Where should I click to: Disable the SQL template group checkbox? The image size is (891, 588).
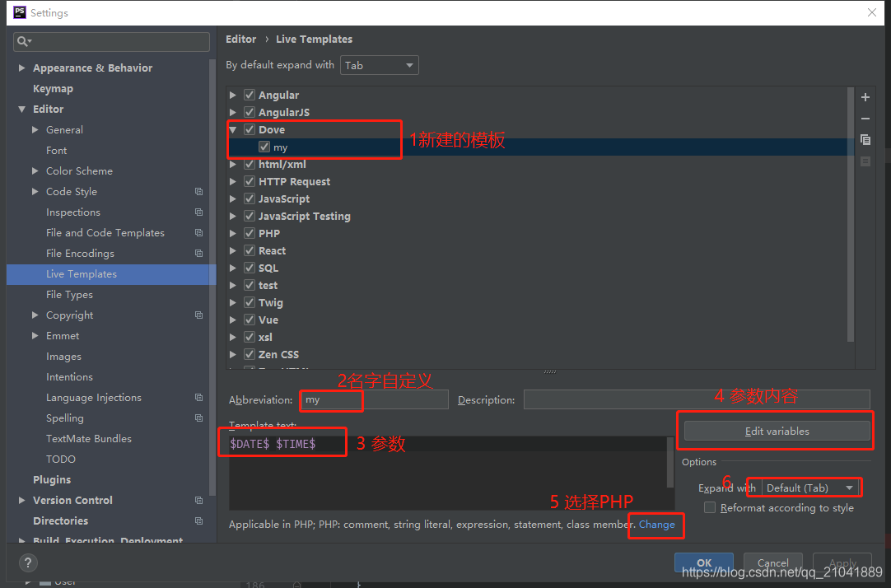tap(250, 268)
